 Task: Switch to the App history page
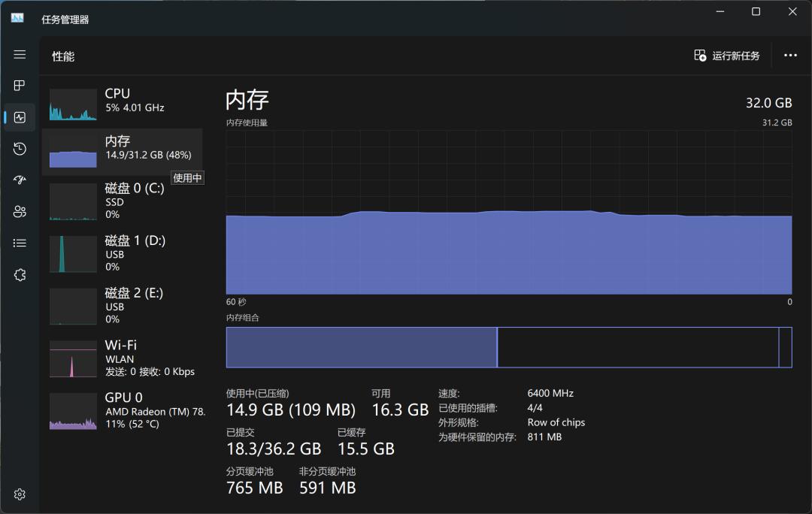click(x=20, y=148)
